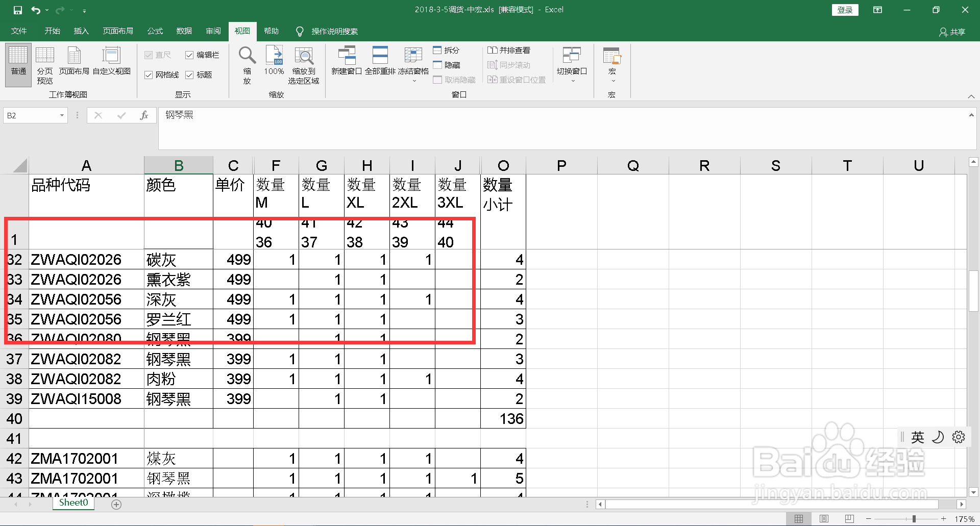Viewport: 980px width, 526px height.
Task: Click the IME 英 language indicator
Action: tap(918, 437)
